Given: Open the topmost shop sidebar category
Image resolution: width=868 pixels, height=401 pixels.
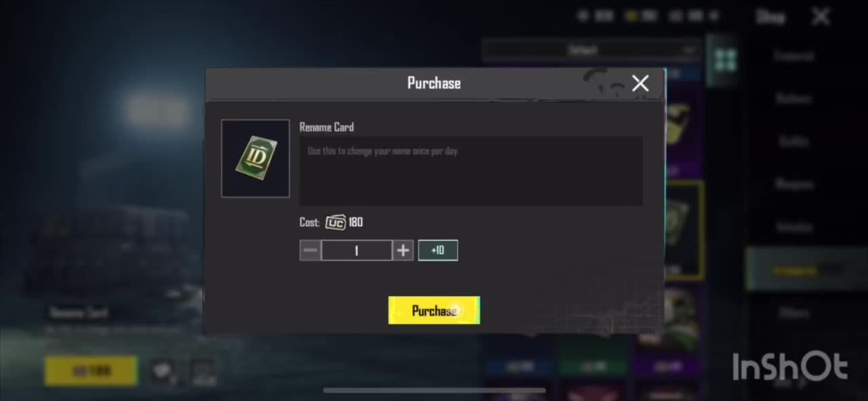Looking at the screenshot, I should 794,57.
